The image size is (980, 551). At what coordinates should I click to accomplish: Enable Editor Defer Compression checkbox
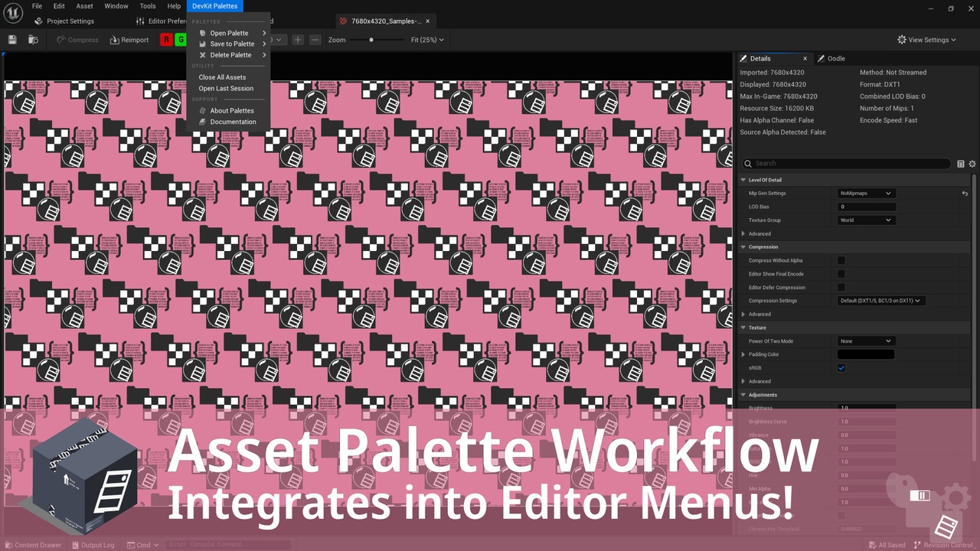(x=841, y=287)
